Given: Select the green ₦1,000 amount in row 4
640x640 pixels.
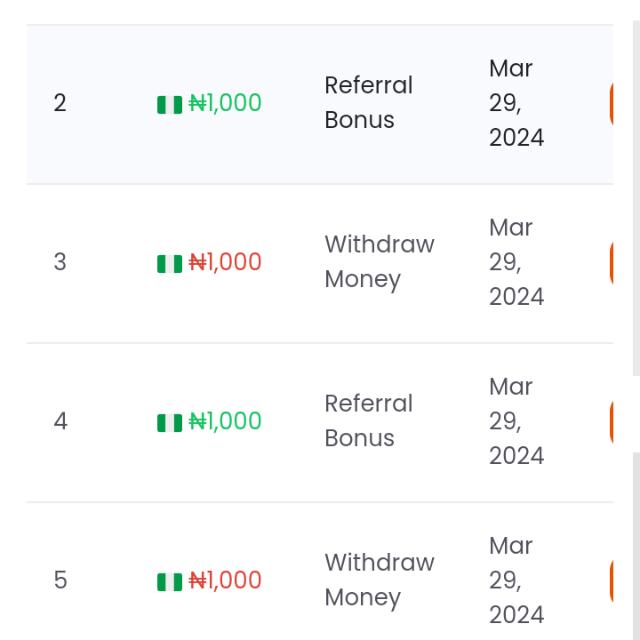Looking at the screenshot, I should 225,421.
